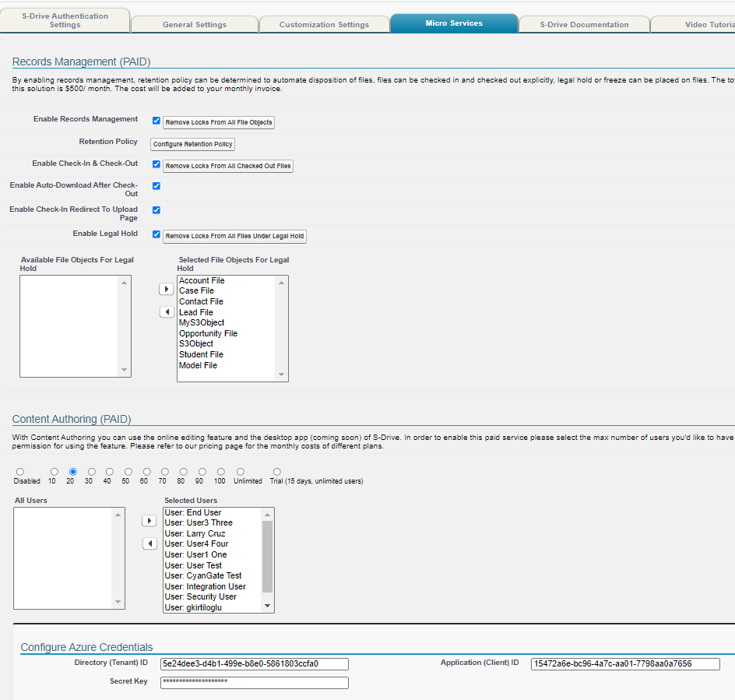Open Customization Settings tab
The width and height of the screenshot is (735, 700).
[324, 24]
